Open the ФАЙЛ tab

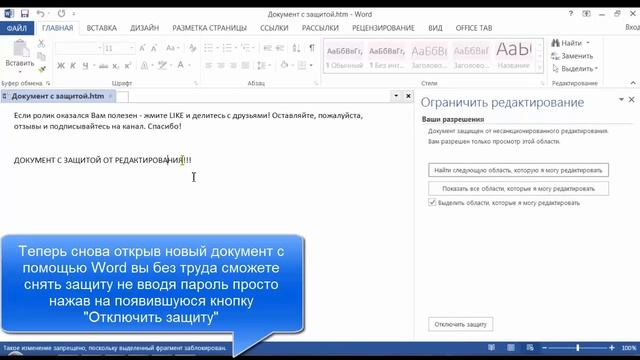pos(17,28)
